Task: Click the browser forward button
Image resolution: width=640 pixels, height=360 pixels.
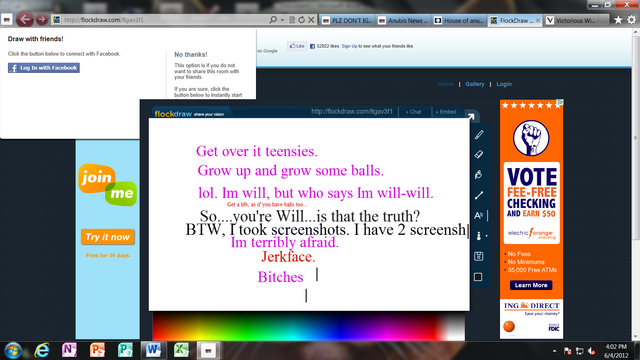Action: coord(41,20)
